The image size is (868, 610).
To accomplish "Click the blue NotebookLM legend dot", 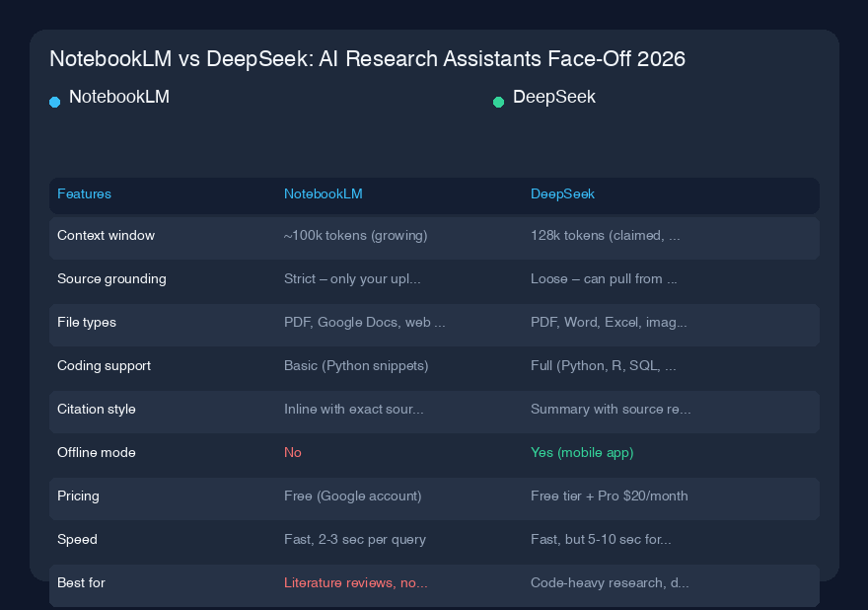I will coord(55,102).
